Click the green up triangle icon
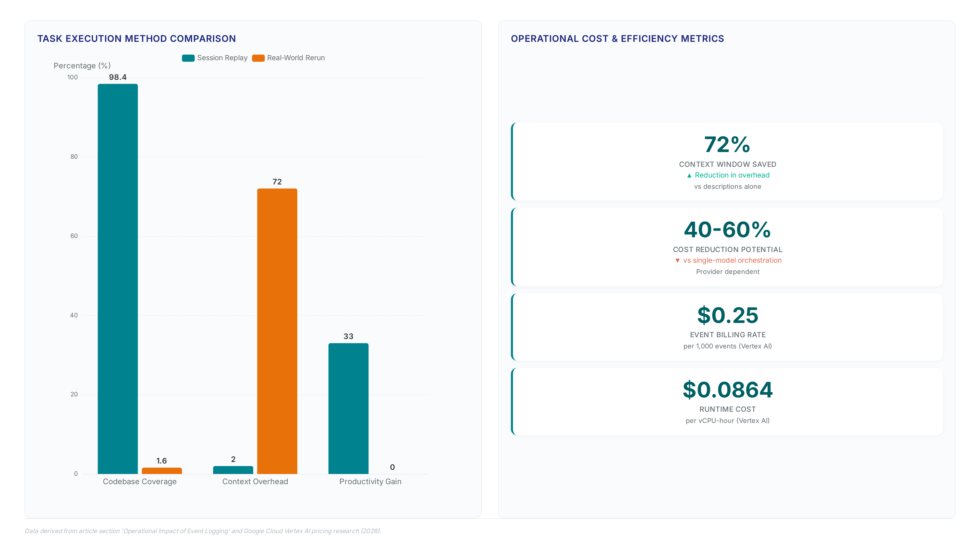Screen dimensions: 980x551 coord(689,175)
